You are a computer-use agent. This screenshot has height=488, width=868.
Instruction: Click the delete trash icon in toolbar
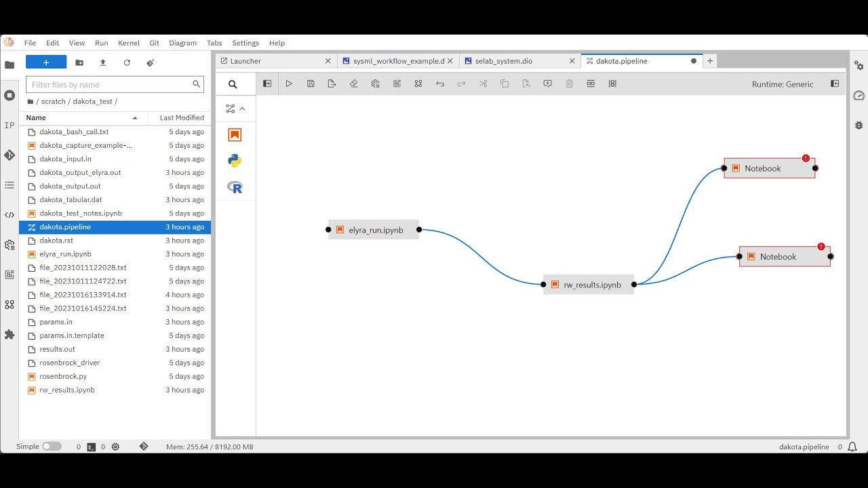[x=570, y=84]
